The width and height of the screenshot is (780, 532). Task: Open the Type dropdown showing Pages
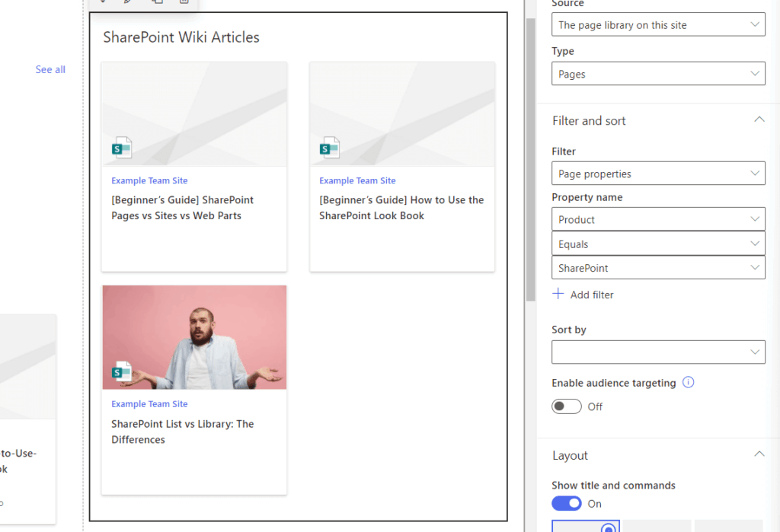click(658, 74)
